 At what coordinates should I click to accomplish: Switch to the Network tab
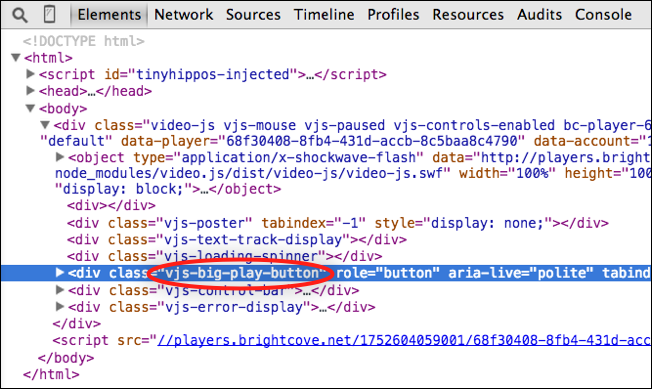183,15
